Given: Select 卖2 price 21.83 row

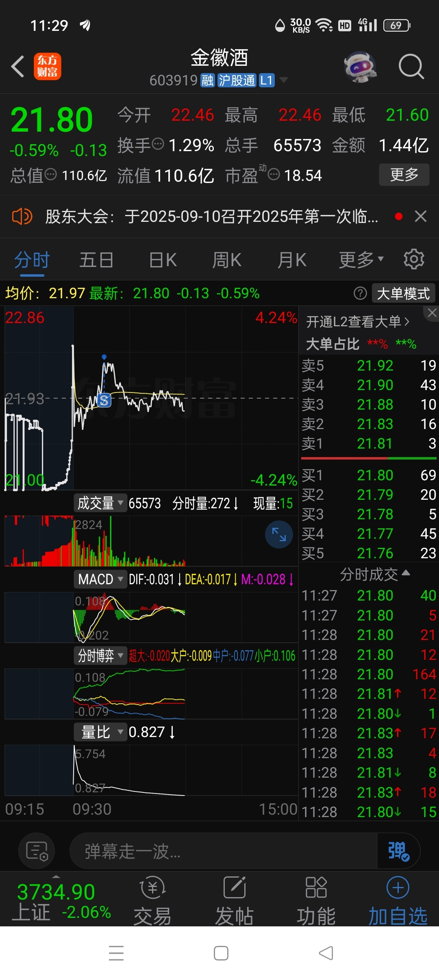Looking at the screenshot, I should [369, 424].
